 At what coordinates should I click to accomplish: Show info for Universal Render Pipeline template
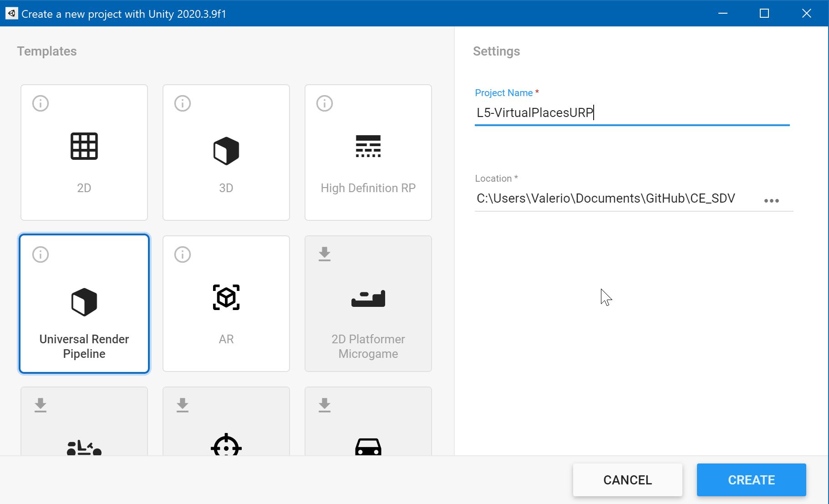(x=41, y=255)
